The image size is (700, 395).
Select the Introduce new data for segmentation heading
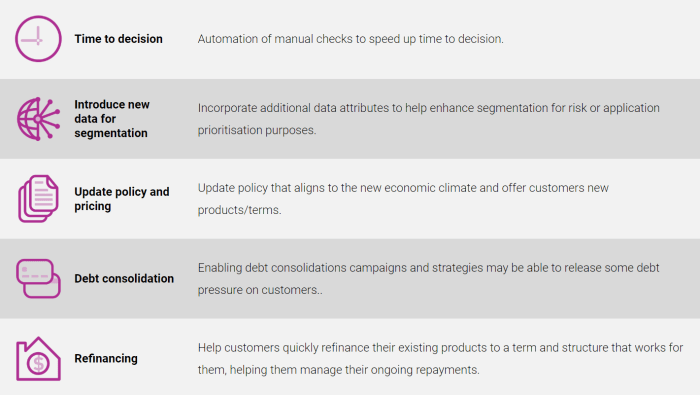coord(112,119)
